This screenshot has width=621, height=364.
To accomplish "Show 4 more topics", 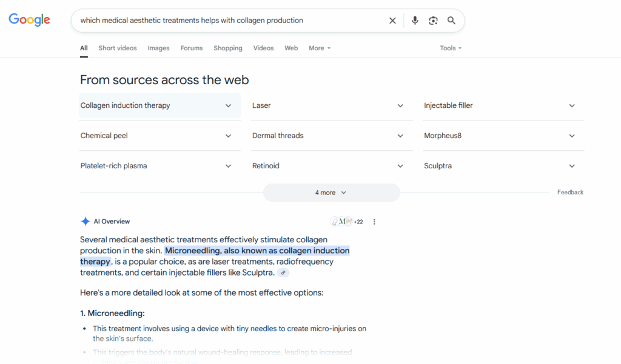I will point(331,193).
